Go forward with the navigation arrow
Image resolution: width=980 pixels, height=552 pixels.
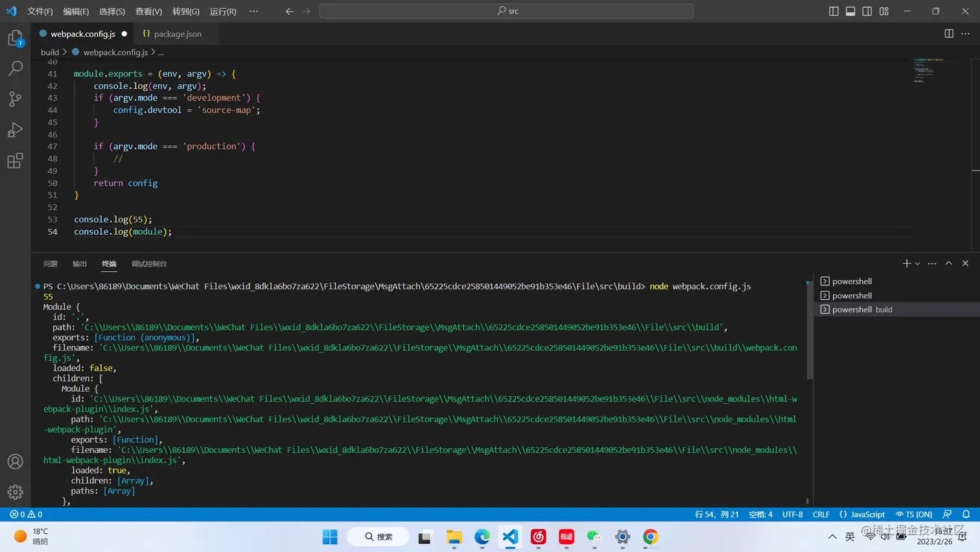click(307, 11)
